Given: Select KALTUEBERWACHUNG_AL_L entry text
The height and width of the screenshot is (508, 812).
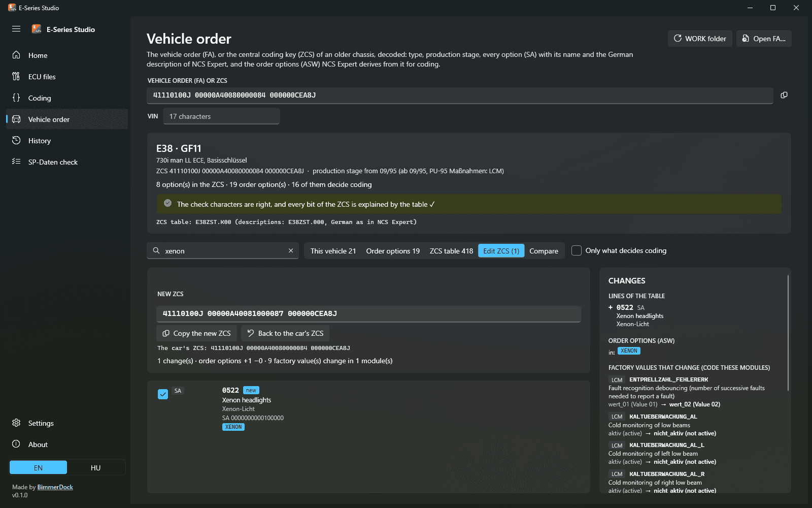Looking at the screenshot, I should [667, 445].
